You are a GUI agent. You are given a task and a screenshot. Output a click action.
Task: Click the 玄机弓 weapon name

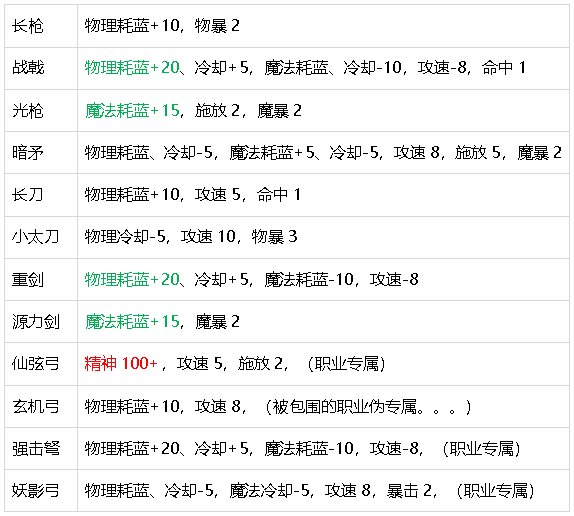point(36,406)
